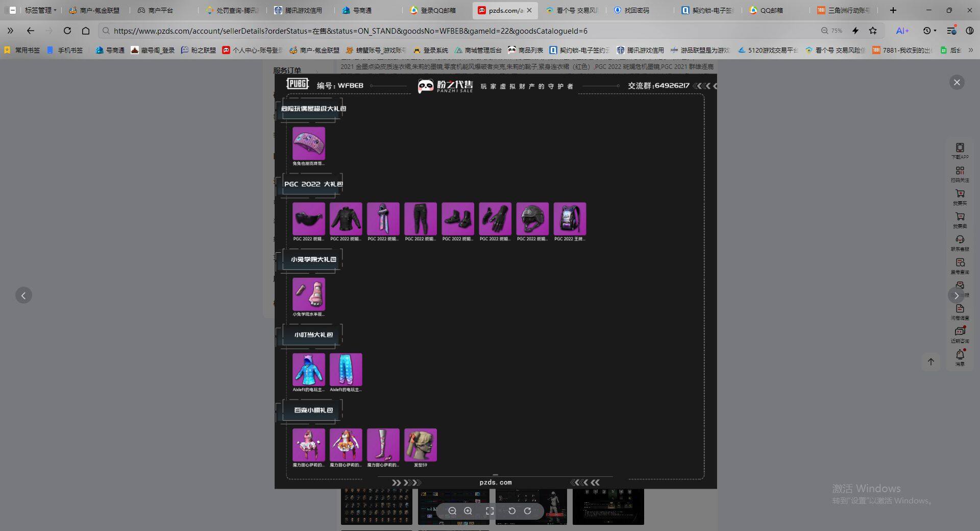Image resolution: width=980 pixels, height=531 pixels.
Task: Show more bookmarks with overflow chevron
Action: point(970,50)
